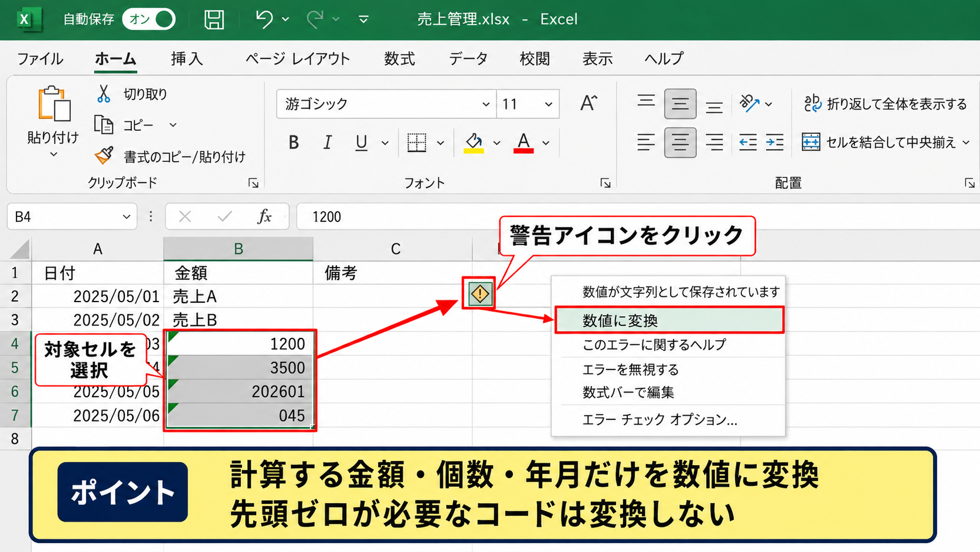Image resolution: width=980 pixels, height=552 pixels.
Task: Open the font size 11 dropdown
Action: tap(548, 104)
